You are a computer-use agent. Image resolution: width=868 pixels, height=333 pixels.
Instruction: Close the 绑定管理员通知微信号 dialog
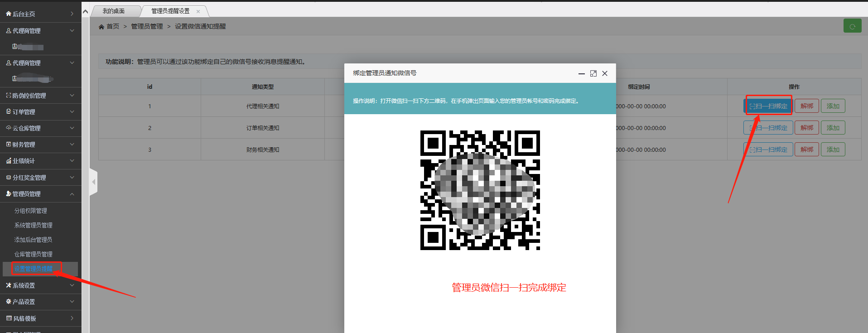pos(605,73)
